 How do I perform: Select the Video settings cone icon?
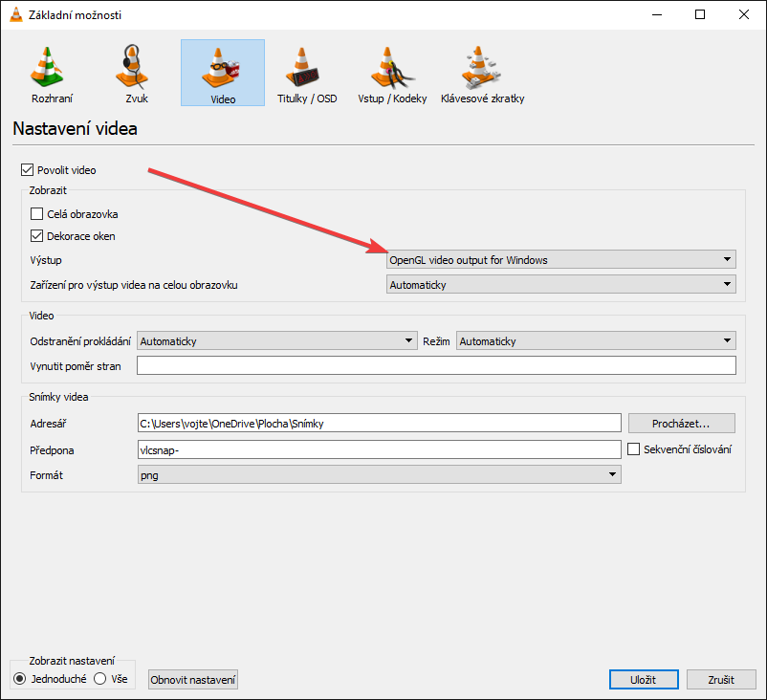(x=222, y=69)
